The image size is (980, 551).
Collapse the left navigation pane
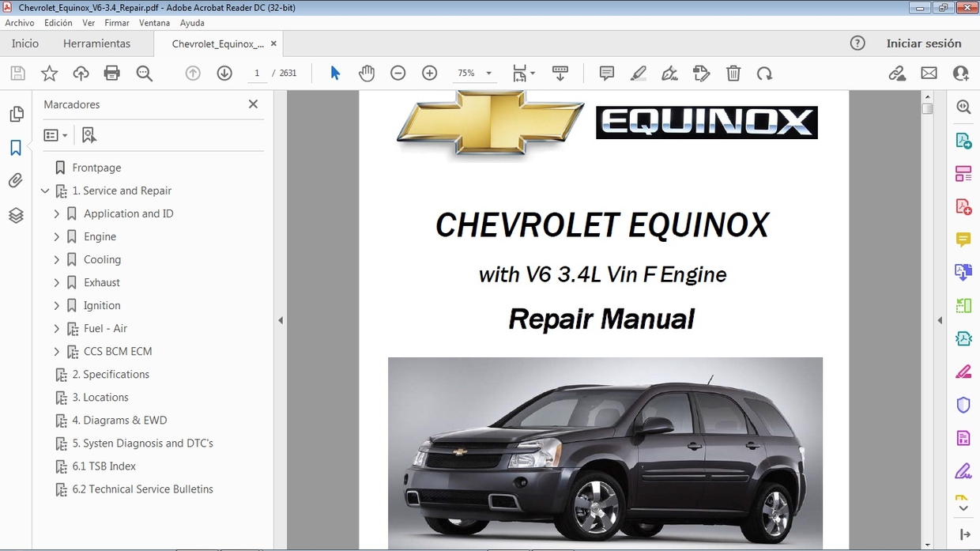pyautogui.click(x=281, y=320)
